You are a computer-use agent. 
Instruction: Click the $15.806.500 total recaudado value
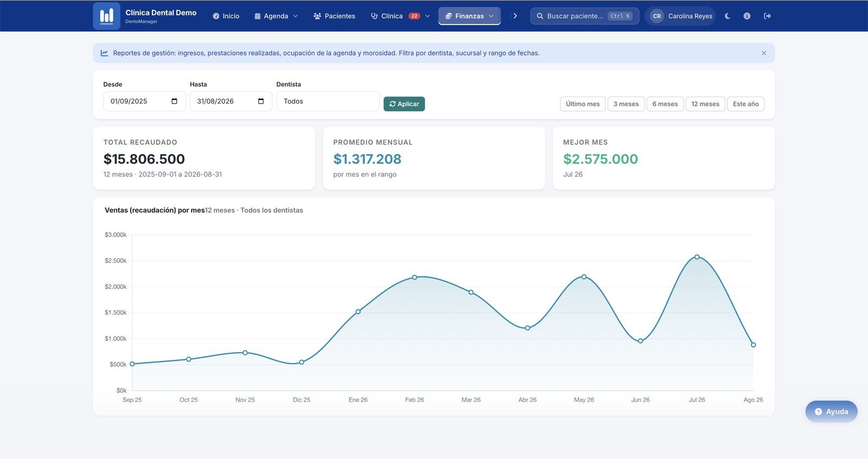[144, 159]
